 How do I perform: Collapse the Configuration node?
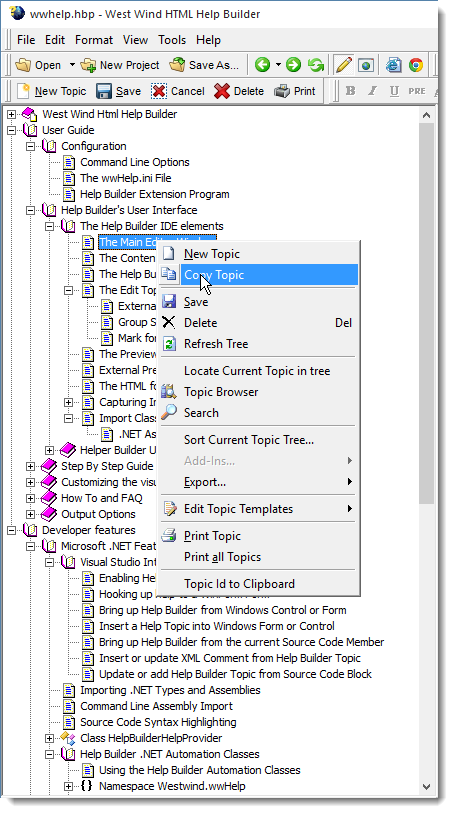click(x=31, y=147)
